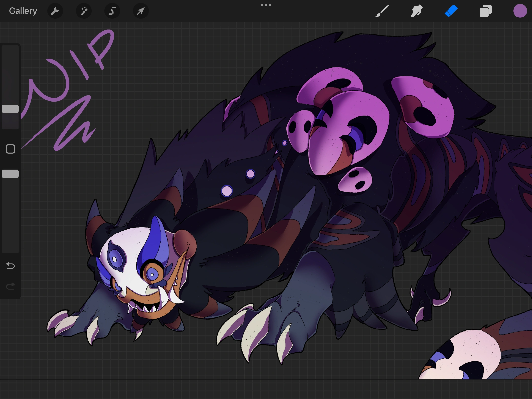Open the Actions menu with the wrench icon
Viewport: 532px width, 399px height.
(55, 11)
